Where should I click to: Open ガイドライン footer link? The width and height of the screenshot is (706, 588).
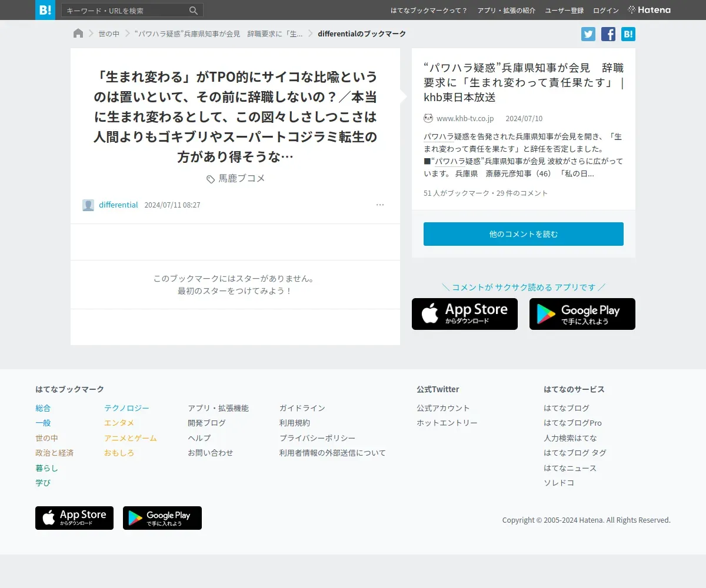click(302, 408)
